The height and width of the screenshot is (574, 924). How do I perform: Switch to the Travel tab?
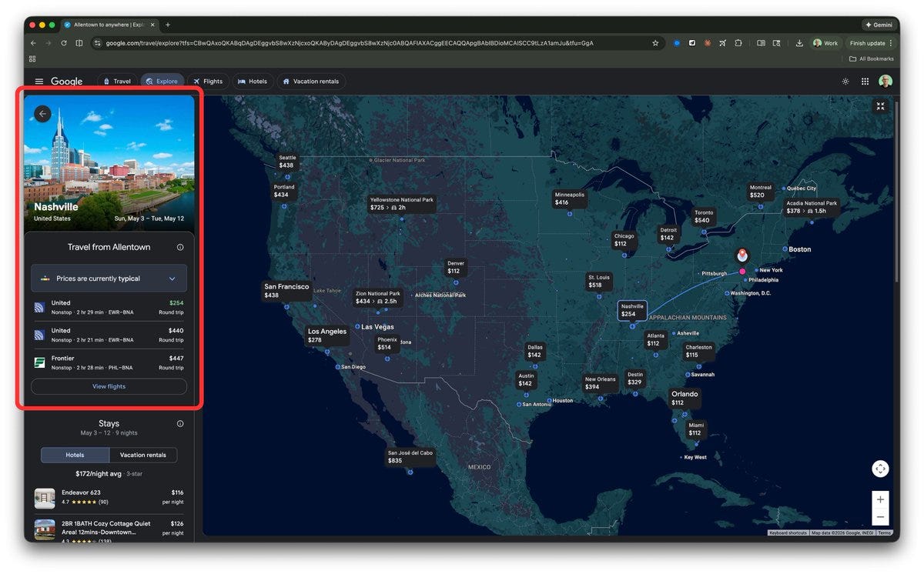click(116, 82)
